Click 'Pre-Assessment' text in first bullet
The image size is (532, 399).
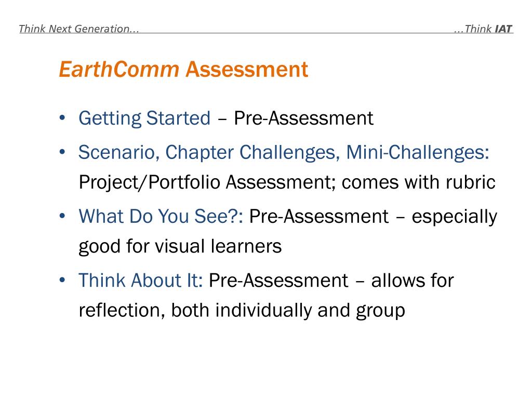[303, 118]
